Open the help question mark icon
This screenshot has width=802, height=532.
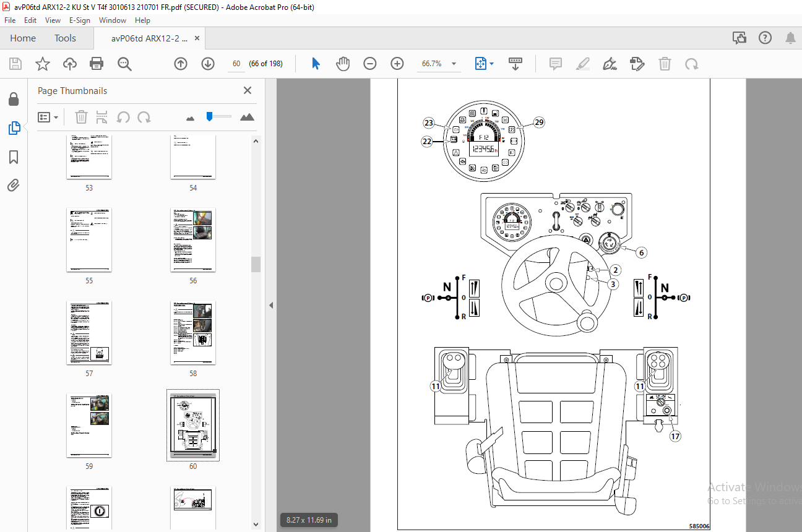tap(765, 38)
